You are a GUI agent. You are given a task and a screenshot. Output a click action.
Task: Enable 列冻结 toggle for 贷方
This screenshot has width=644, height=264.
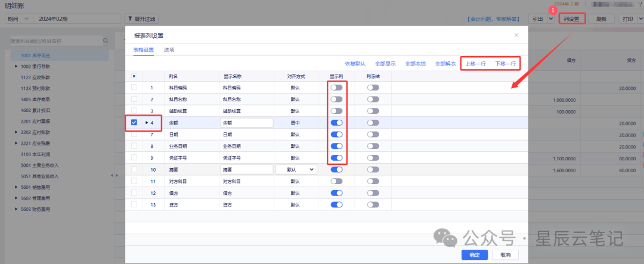coord(373,204)
